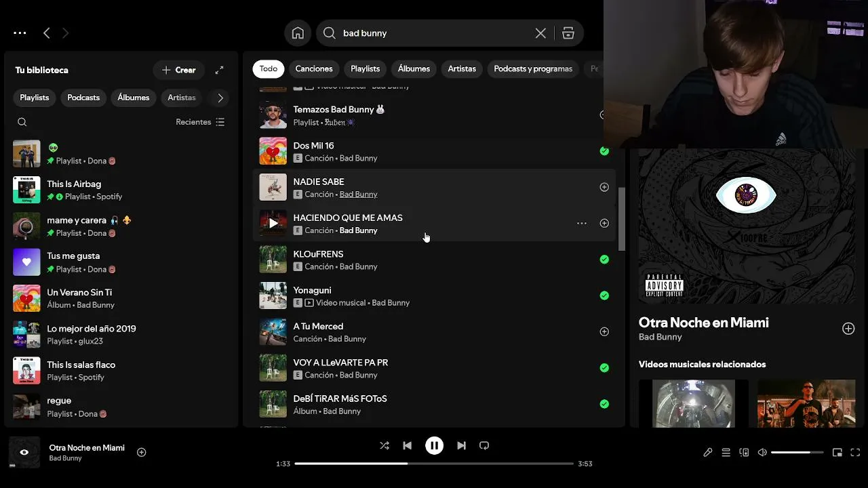Image resolution: width=868 pixels, height=488 pixels.
Task: Add HACIENDO QUE ME AMAS to library
Action: click(604, 223)
